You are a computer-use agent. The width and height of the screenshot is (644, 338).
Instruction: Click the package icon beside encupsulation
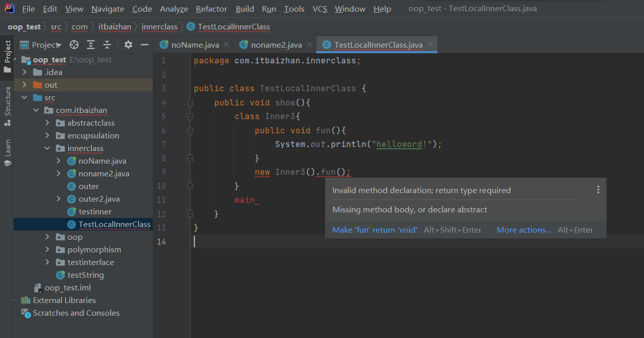(60, 135)
